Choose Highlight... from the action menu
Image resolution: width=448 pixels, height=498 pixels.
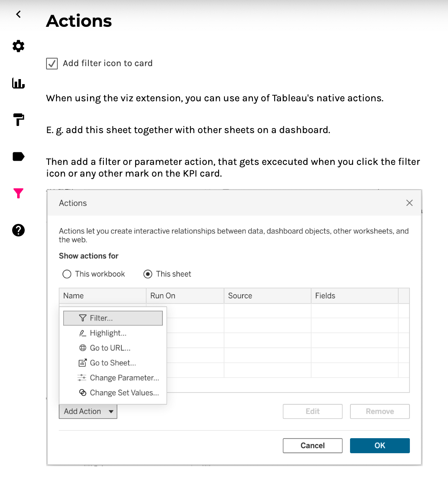pos(108,333)
